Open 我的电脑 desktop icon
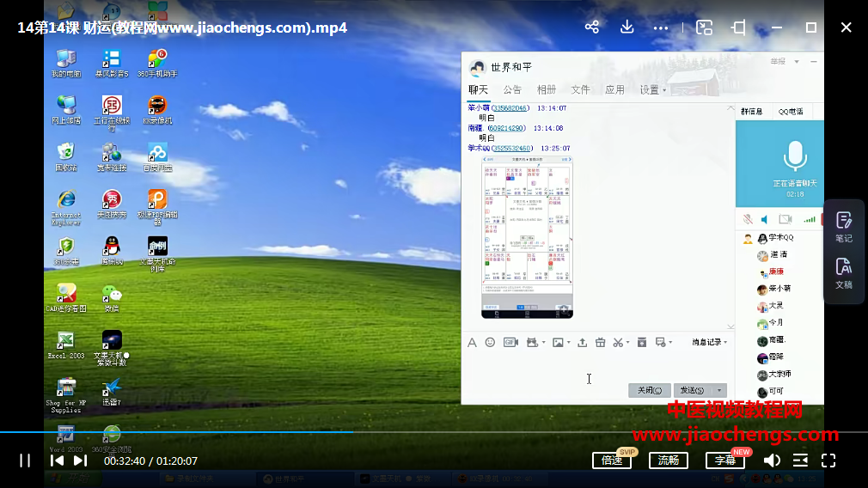The width and height of the screenshot is (868, 488). (66, 63)
